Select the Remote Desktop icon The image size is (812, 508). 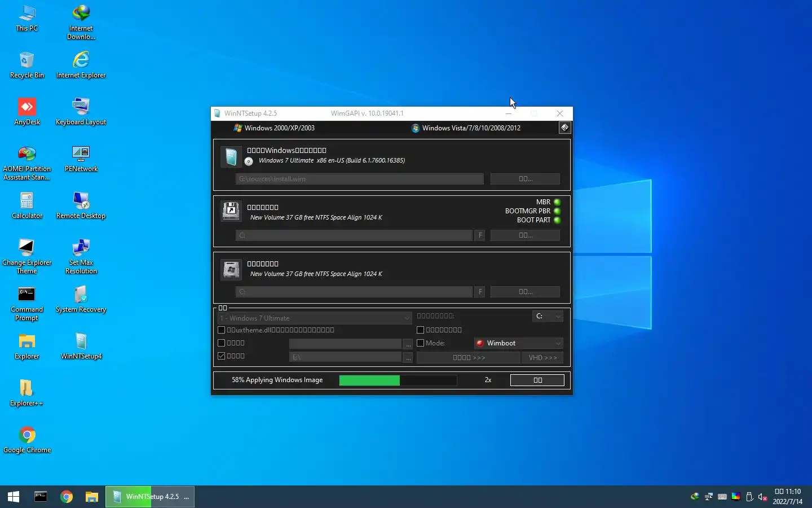click(81, 205)
